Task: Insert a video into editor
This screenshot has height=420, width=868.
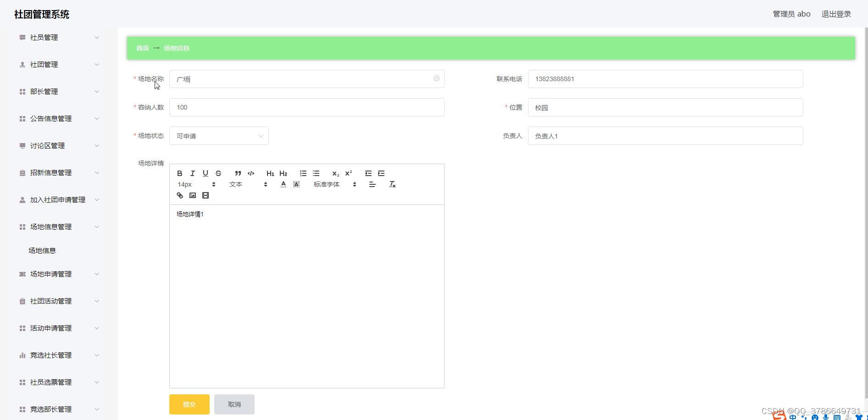Action: click(x=206, y=195)
